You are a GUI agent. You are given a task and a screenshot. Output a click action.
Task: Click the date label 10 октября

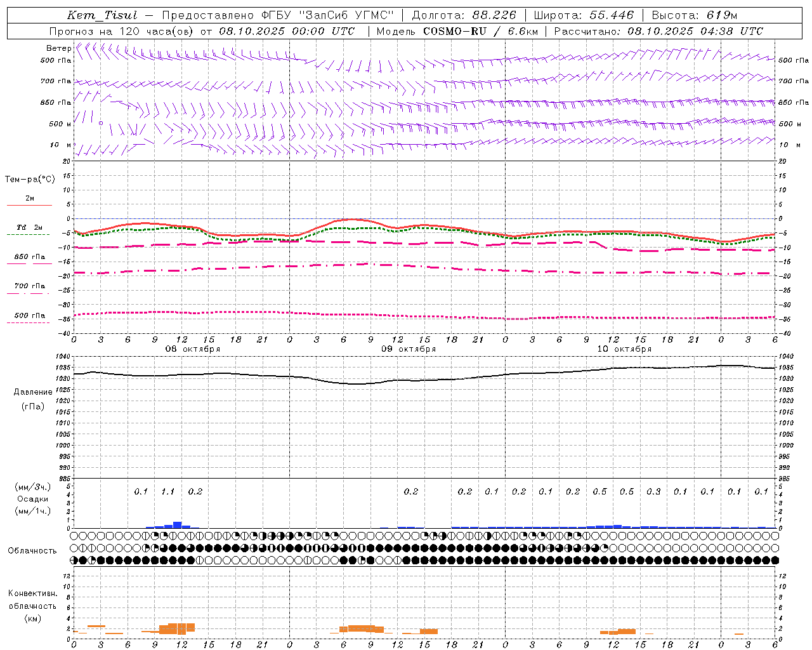point(624,349)
